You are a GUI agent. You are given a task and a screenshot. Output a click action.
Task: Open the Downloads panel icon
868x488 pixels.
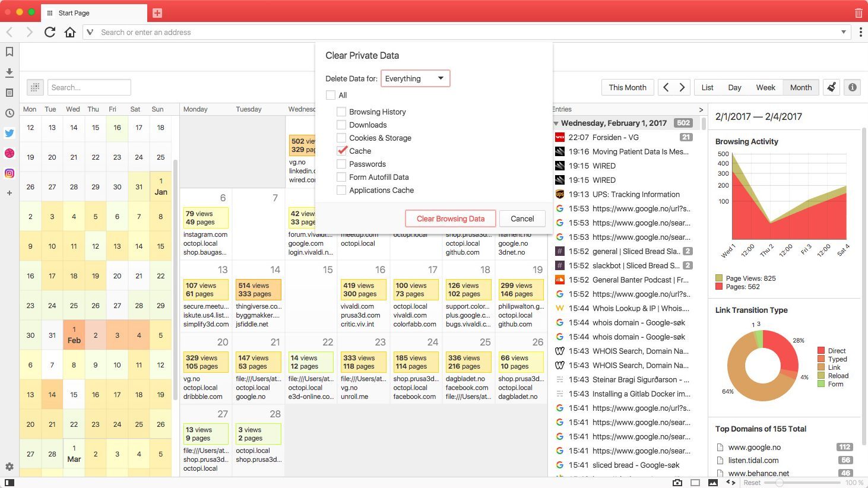click(9, 72)
